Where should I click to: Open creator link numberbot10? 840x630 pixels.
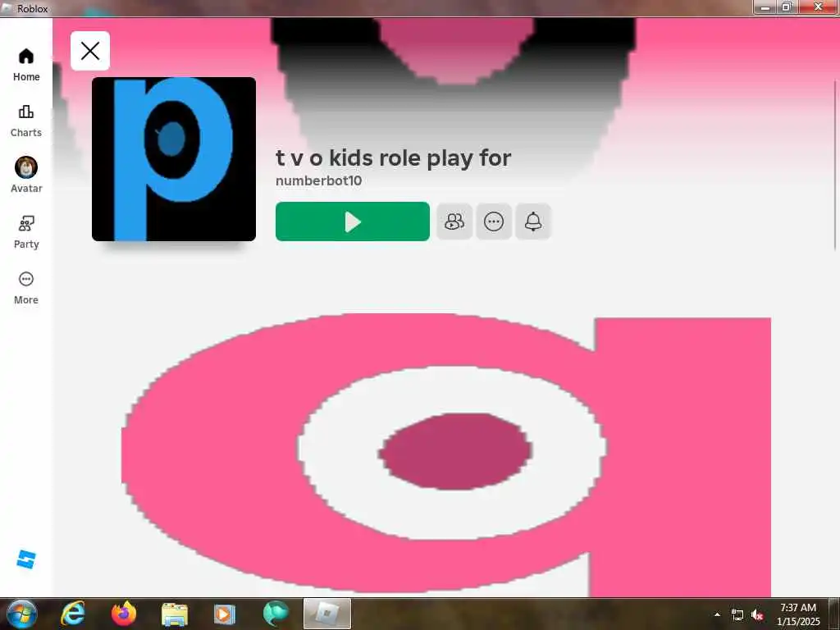point(319,180)
